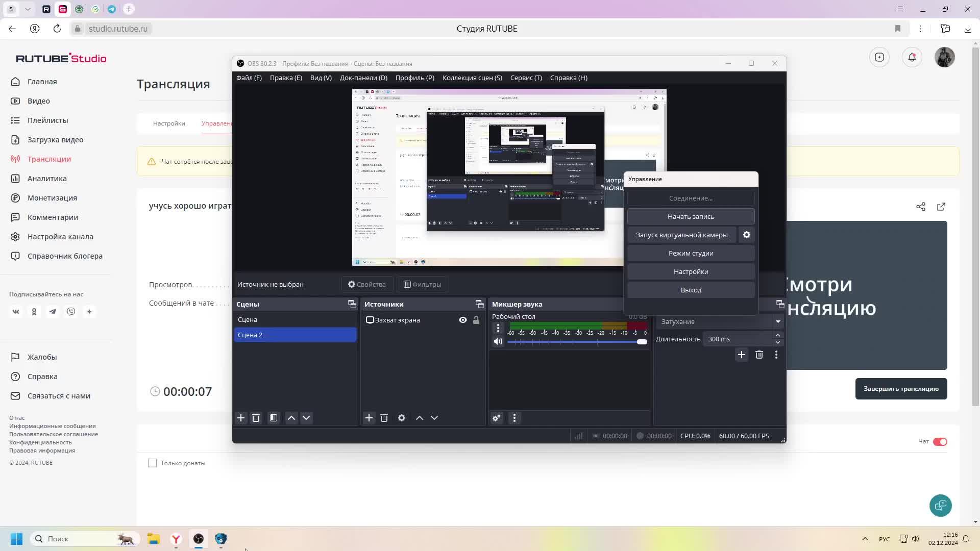Select Сцена in scenes list
The width and height of the screenshot is (980, 551).
click(295, 319)
